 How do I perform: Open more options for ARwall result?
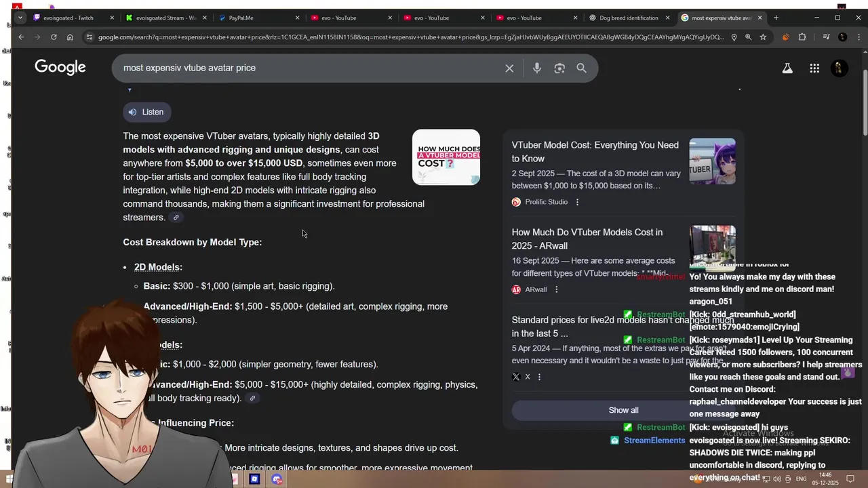(x=556, y=289)
